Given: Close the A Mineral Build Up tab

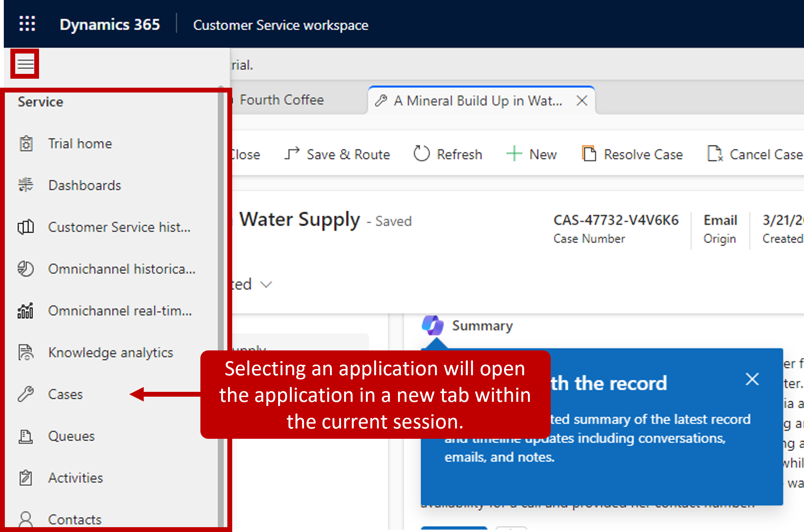Looking at the screenshot, I should coord(582,101).
